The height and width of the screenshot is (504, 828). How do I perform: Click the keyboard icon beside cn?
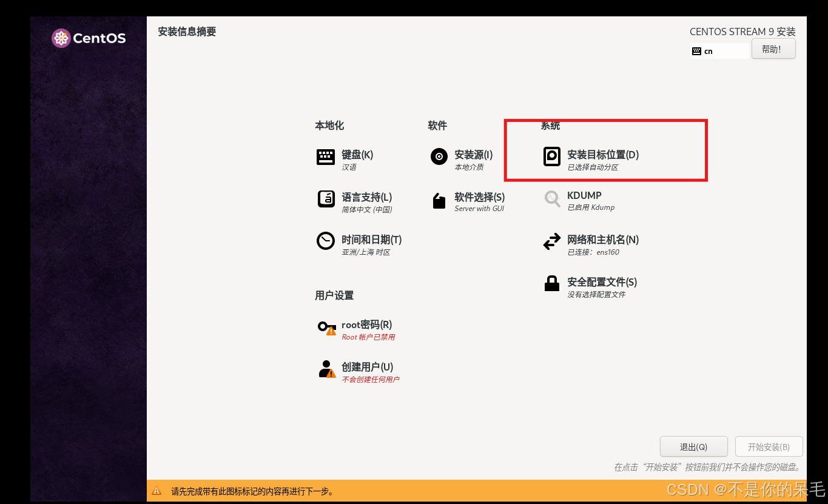(696, 52)
